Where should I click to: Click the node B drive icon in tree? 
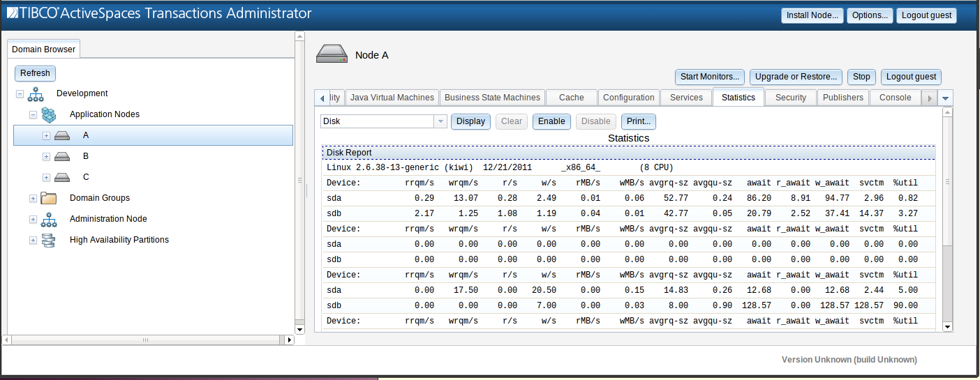tap(62, 156)
